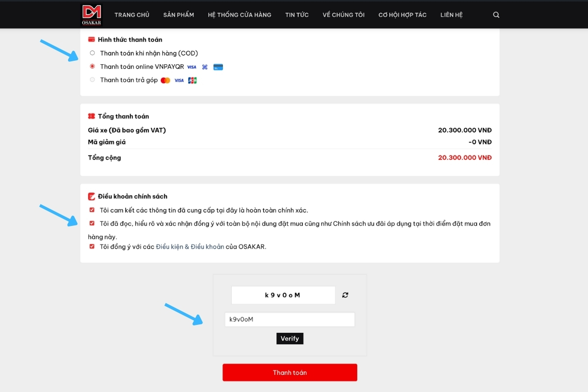Click the QR icon next to VNPAYQR
This screenshot has width=588, height=392.
205,67
